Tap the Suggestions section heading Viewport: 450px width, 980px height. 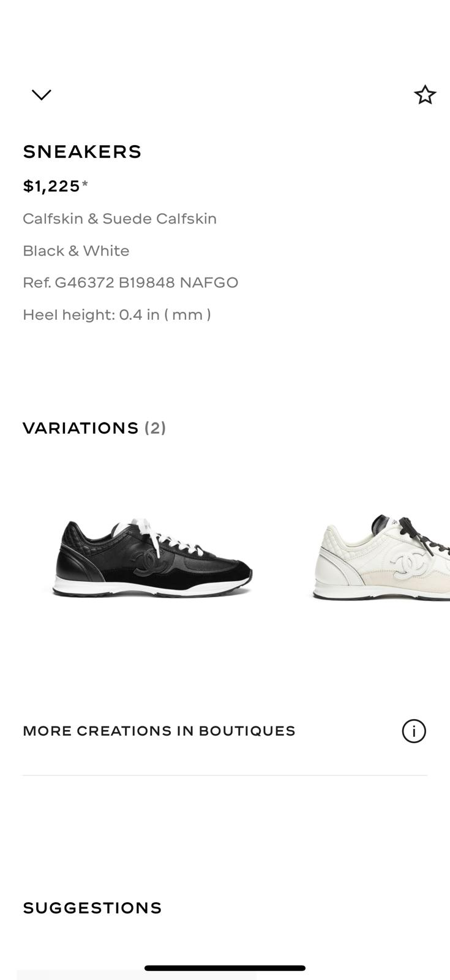click(92, 908)
